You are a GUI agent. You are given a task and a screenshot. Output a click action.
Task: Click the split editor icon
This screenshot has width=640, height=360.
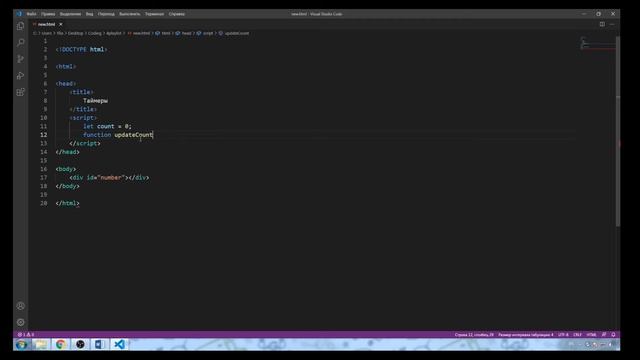pyautogui.click(x=602, y=24)
